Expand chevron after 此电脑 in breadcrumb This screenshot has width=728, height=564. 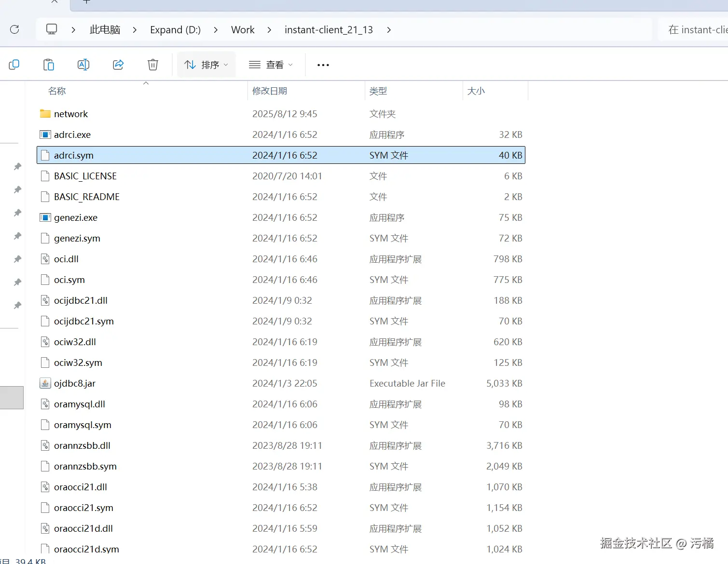coord(135,30)
